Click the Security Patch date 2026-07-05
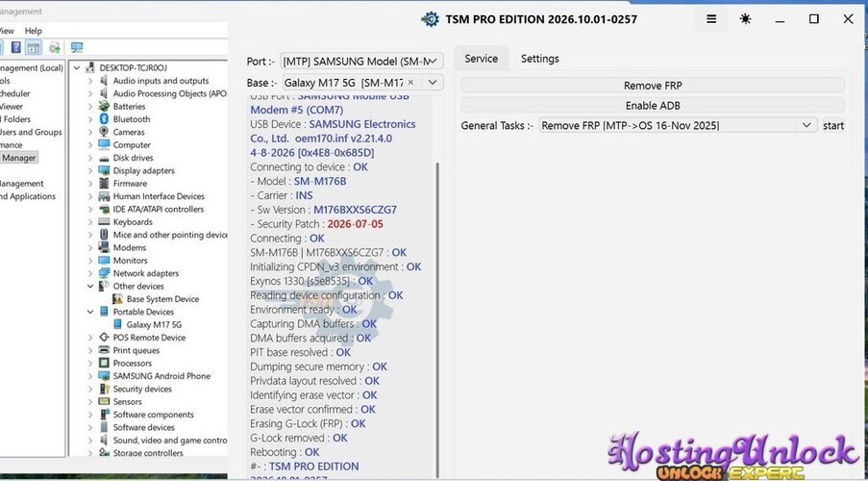This screenshot has height=481, width=868. 355,224
